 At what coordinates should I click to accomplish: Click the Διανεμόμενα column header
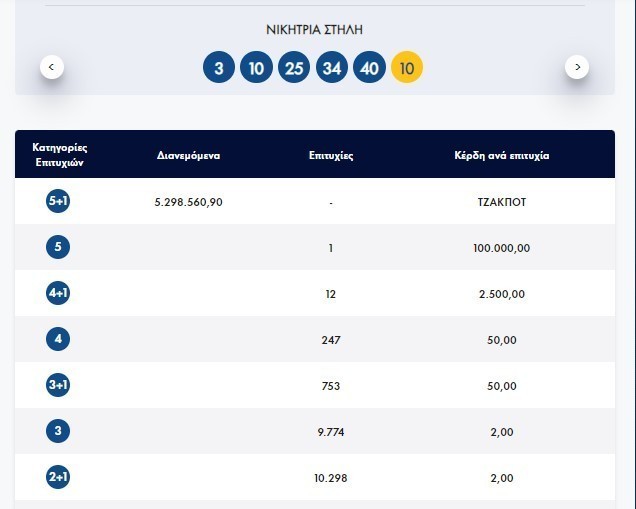pyautogui.click(x=189, y=156)
